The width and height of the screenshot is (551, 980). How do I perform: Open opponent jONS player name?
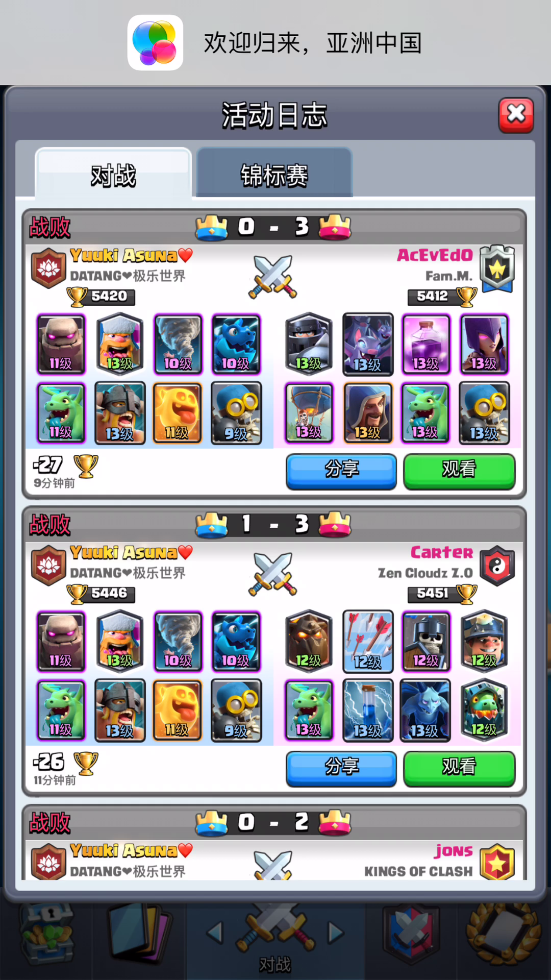click(x=454, y=851)
